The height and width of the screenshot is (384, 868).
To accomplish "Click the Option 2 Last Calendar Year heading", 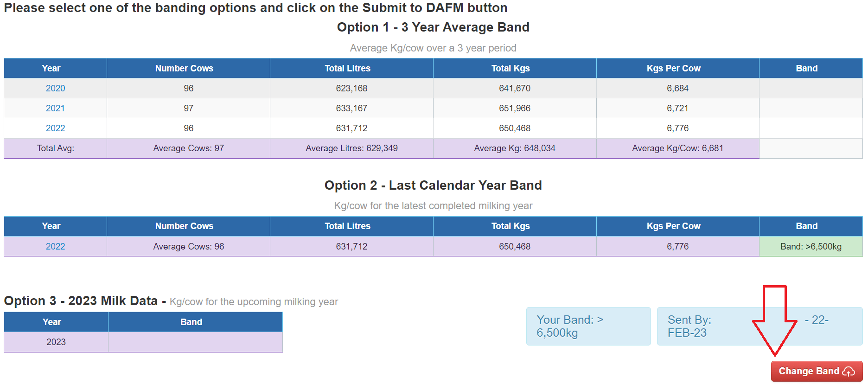I will tap(433, 185).
